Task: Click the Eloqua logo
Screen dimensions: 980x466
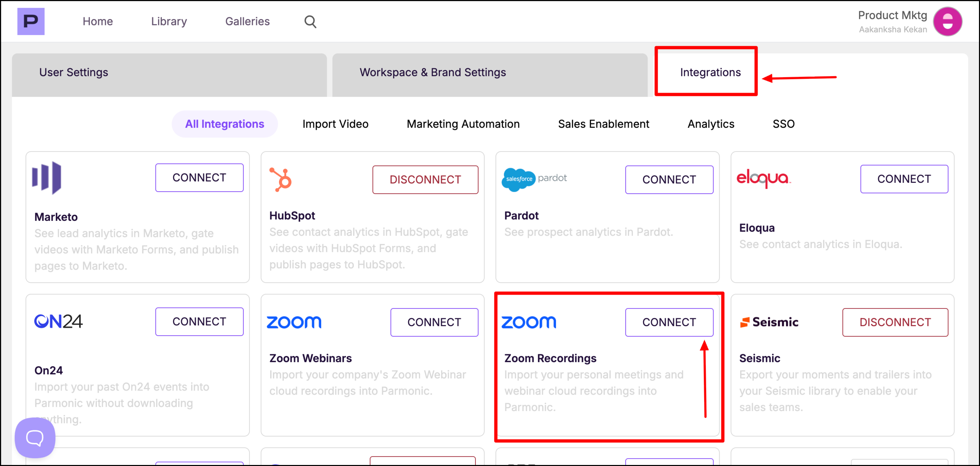Action: [x=763, y=178]
